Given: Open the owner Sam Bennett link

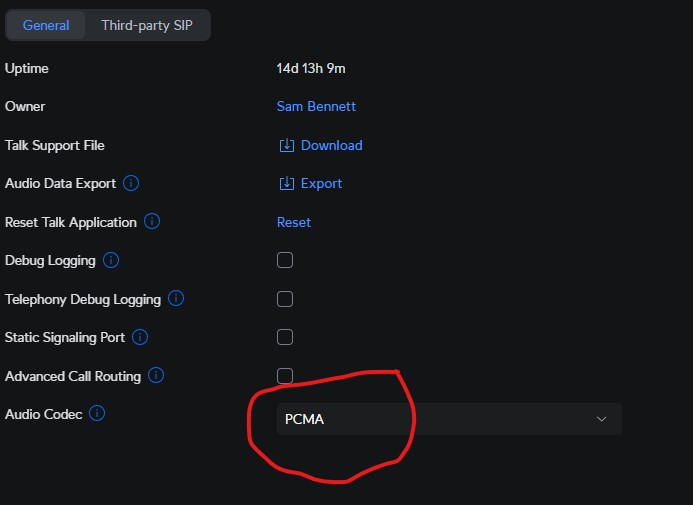Looking at the screenshot, I should coord(316,106).
